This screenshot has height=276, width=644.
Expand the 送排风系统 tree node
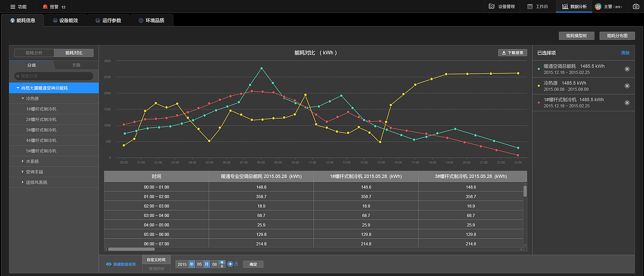pyautogui.click(x=23, y=182)
